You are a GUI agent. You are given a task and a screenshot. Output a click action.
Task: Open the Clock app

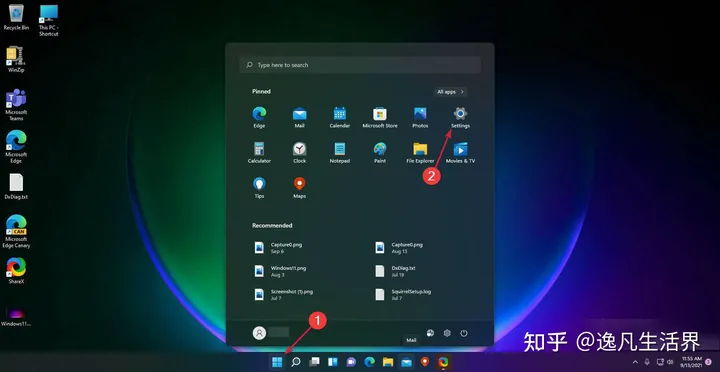299,153
